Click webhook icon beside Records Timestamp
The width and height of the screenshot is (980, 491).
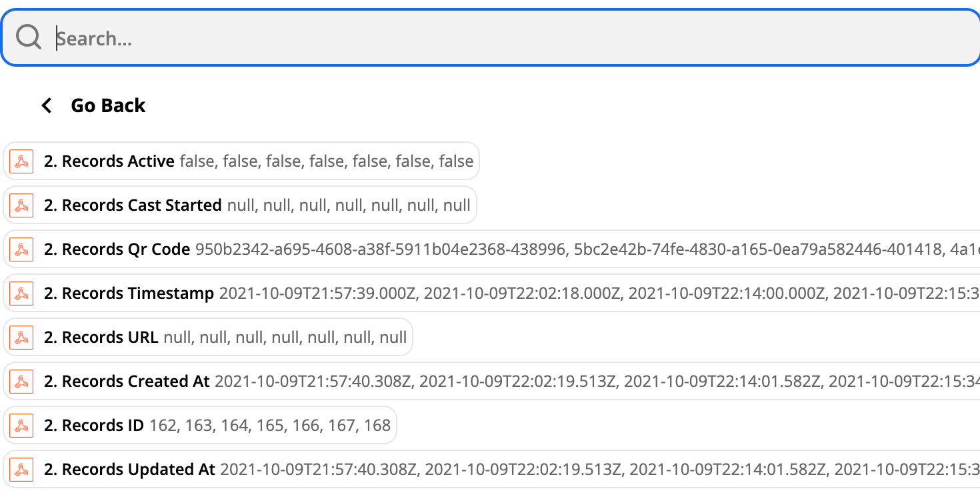(x=22, y=294)
